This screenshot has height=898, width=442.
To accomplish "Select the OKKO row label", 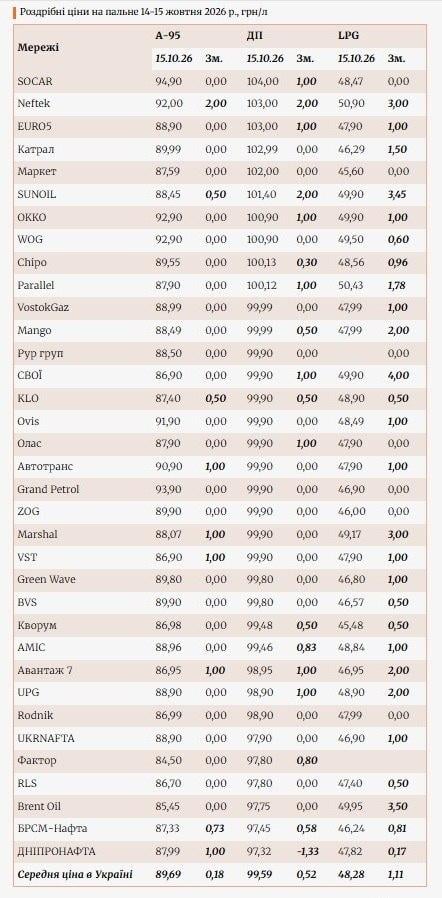I will pyautogui.click(x=32, y=217).
